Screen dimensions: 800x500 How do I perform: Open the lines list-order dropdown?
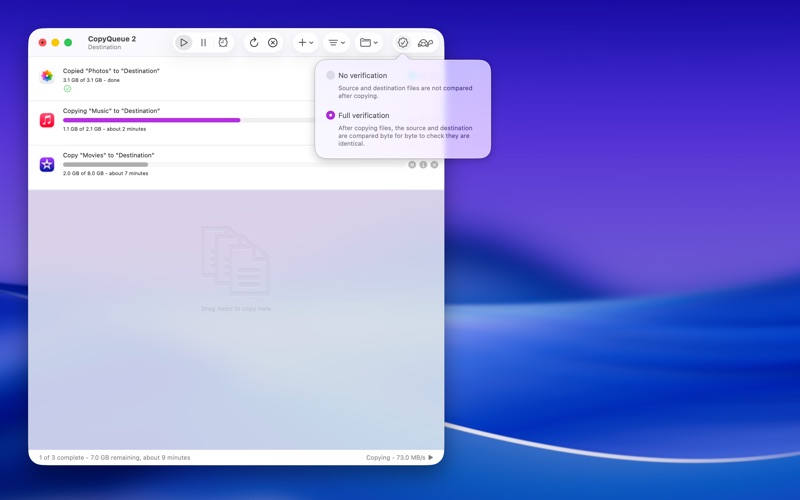tap(337, 43)
